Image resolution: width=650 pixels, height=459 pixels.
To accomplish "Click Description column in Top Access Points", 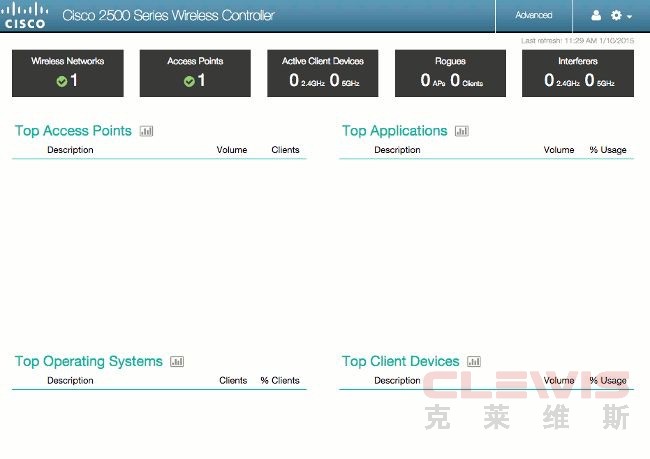I will point(70,150).
